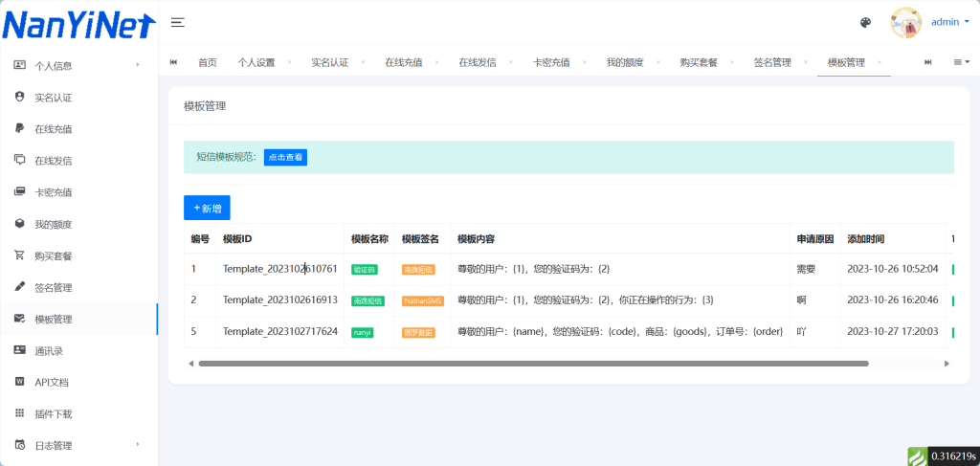Click the 我的额度 cube icon
Image resolution: width=980 pixels, height=466 pixels.
(19, 224)
